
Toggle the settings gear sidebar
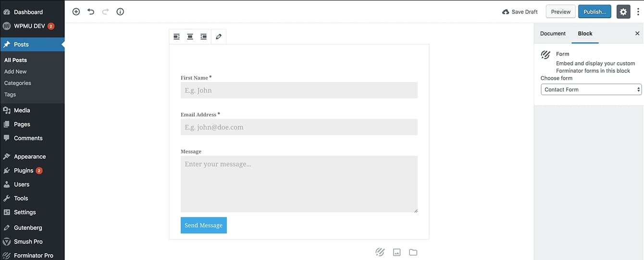[x=623, y=12]
